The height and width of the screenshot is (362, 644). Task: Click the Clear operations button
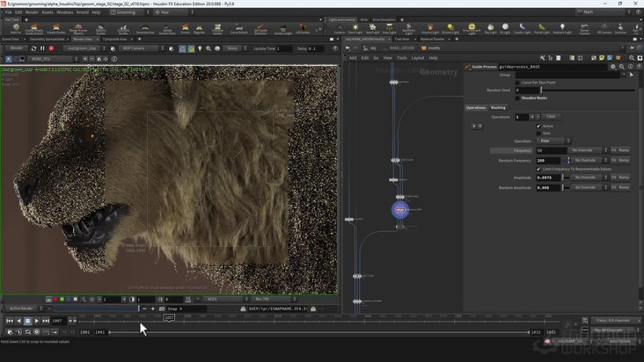[x=551, y=116]
